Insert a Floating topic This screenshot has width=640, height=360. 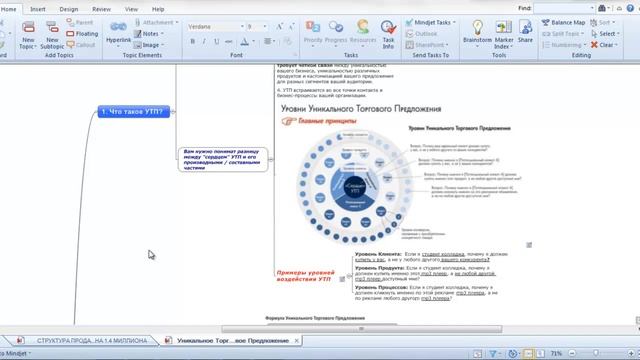[82, 33]
